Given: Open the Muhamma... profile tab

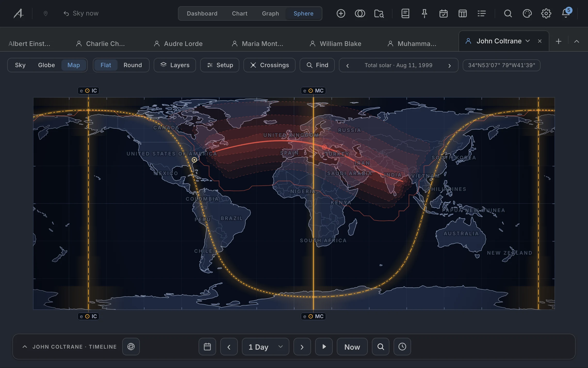Looking at the screenshot, I should [x=412, y=44].
